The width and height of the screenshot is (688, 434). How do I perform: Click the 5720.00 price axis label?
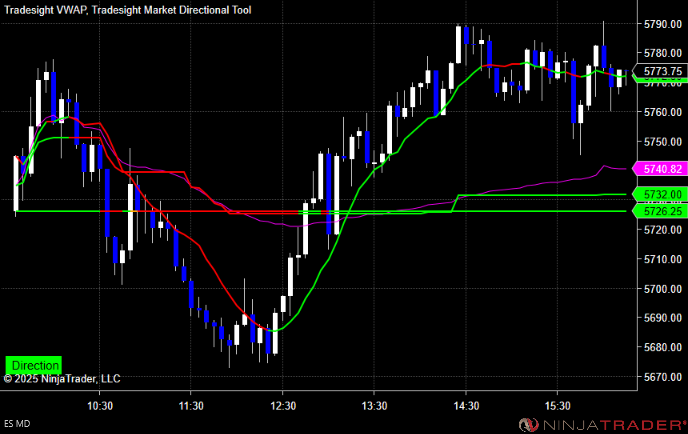point(663,230)
